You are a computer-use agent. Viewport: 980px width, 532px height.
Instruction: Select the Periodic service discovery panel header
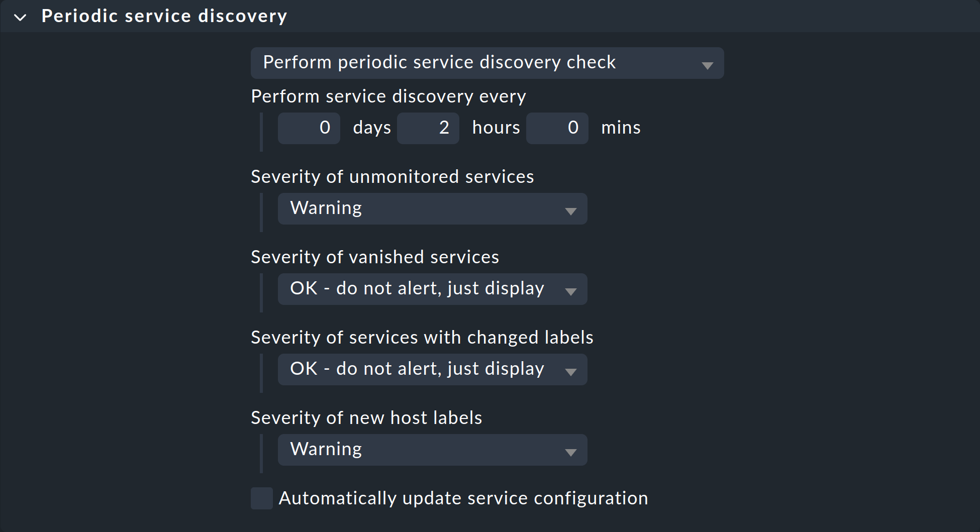click(x=164, y=16)
